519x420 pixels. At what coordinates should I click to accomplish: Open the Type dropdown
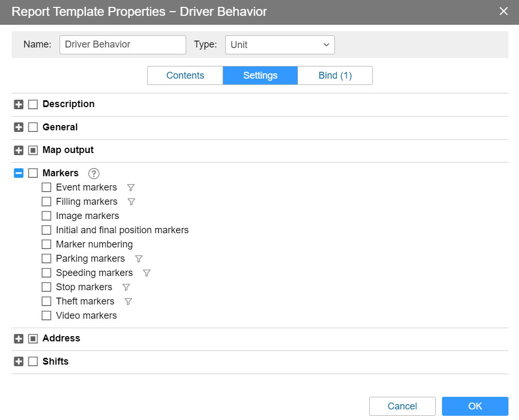[280, 45]
